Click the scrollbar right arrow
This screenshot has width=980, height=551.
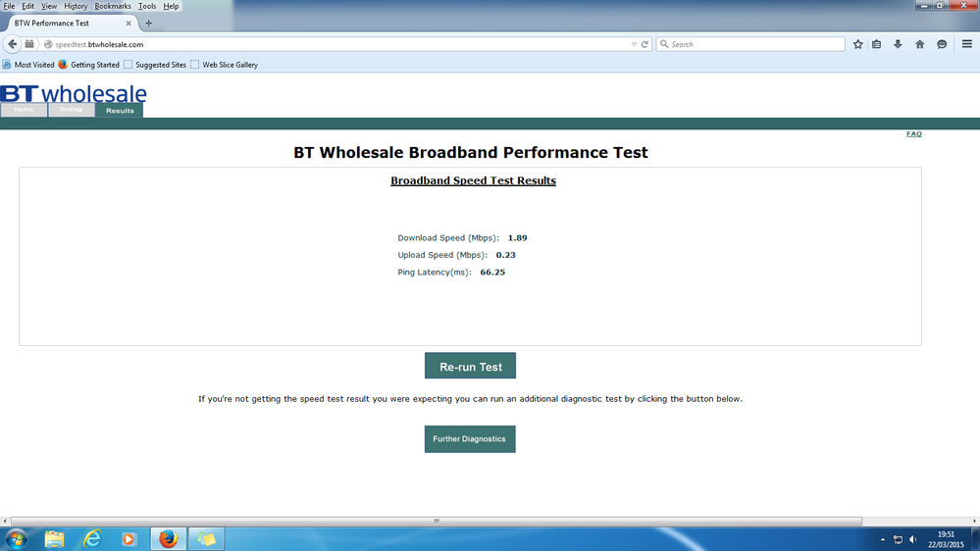pyautogui.click(x=974, y=521)
